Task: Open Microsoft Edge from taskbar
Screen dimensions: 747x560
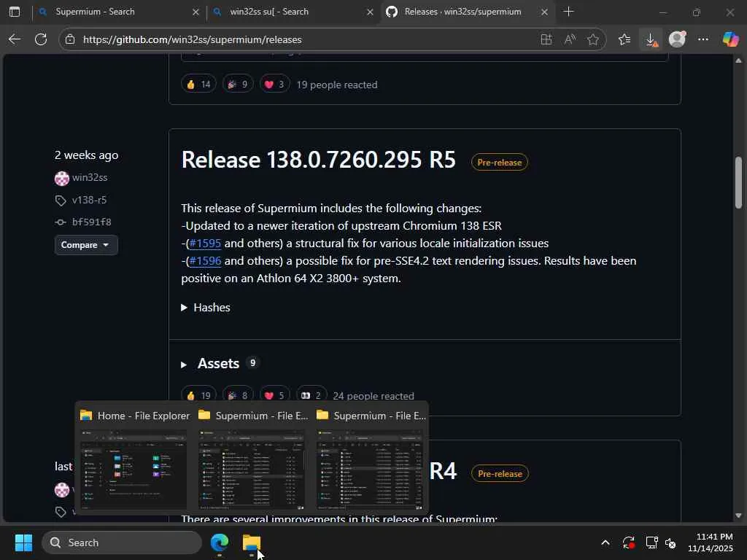Action: 220,542
